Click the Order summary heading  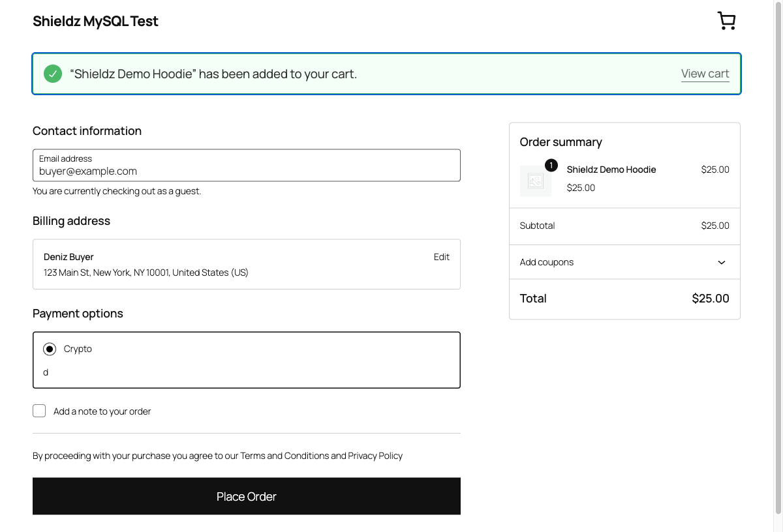tap(560, 142)
